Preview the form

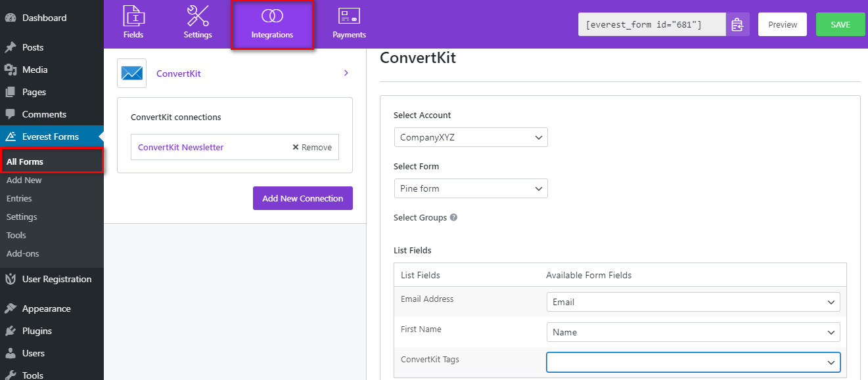(783, 25)
